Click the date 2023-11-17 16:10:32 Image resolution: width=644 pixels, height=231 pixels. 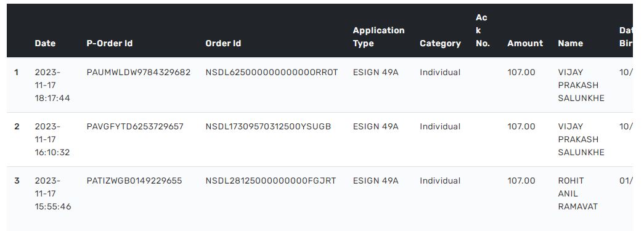tap(52, 139)
